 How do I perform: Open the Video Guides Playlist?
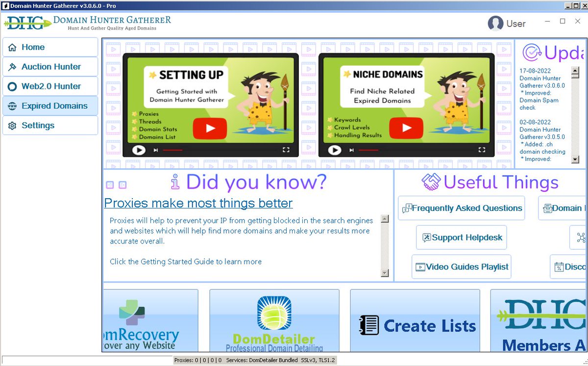click(462, 267)
